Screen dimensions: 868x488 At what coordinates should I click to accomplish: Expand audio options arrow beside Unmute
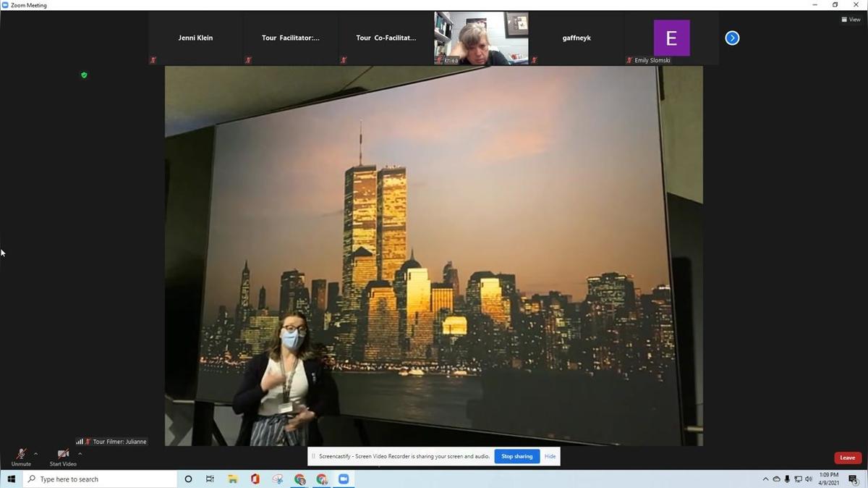click(36, 454)
